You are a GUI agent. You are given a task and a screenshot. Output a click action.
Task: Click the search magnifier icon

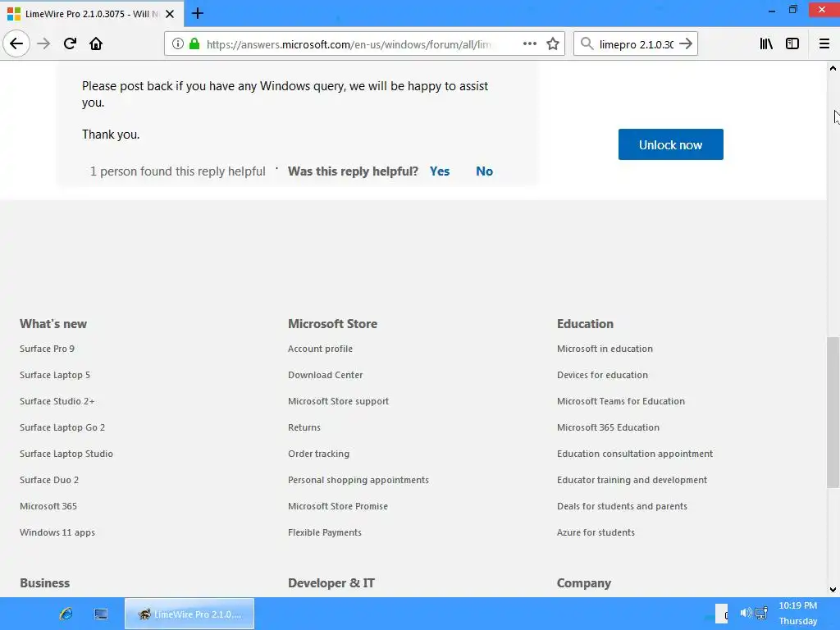pyautogui.click(x=587, y=43)
